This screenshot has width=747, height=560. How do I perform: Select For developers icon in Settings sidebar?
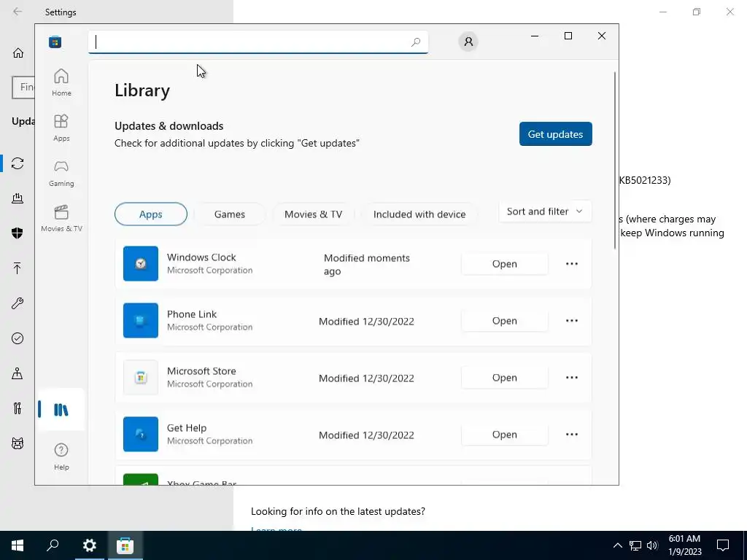(x=18, y=408)
